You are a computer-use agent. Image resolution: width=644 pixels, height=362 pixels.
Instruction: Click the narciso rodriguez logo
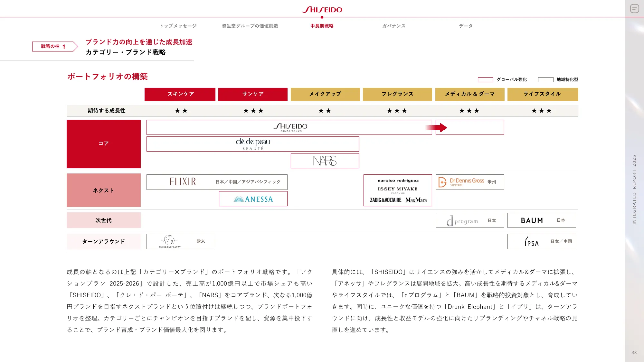click(398, 181)
